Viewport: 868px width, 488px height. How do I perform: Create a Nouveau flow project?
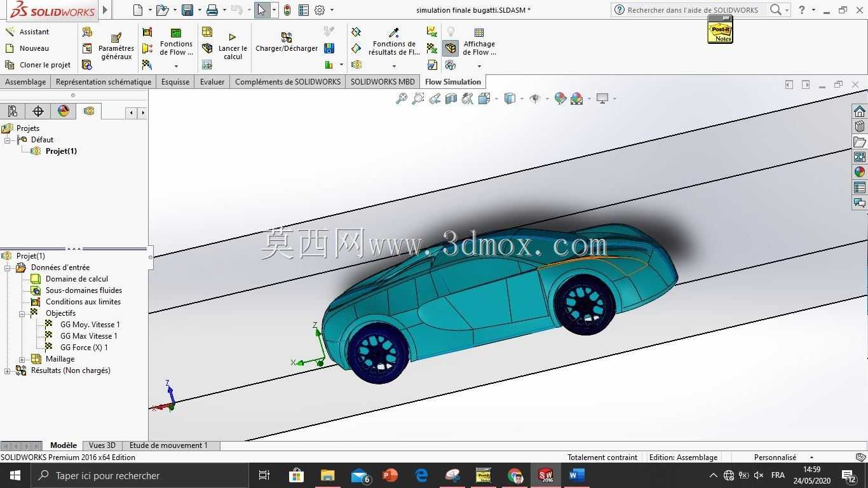pos(27,48)
